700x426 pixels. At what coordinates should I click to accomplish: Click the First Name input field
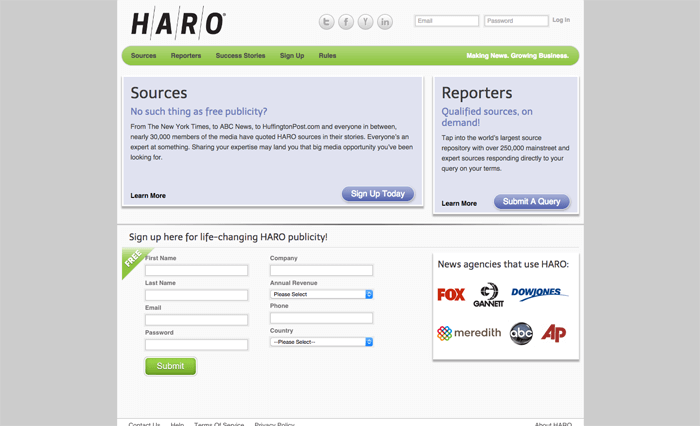196,270
